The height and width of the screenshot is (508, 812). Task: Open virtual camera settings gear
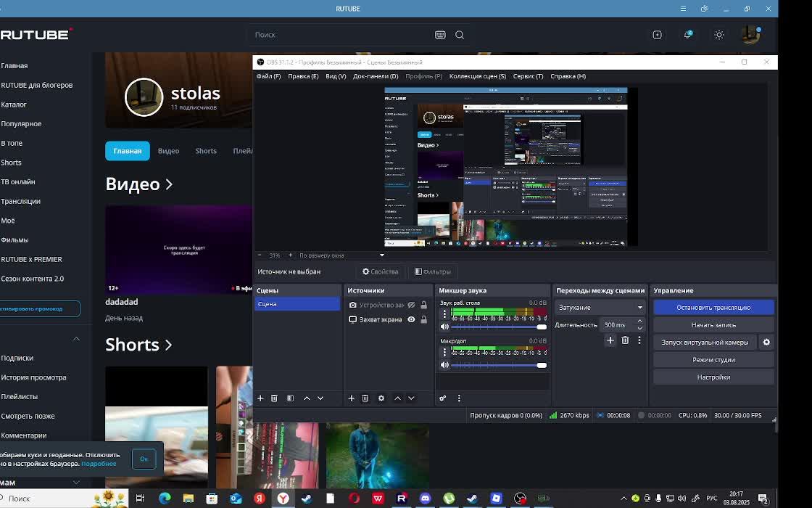pyautogui.click(x=766, y=343)
